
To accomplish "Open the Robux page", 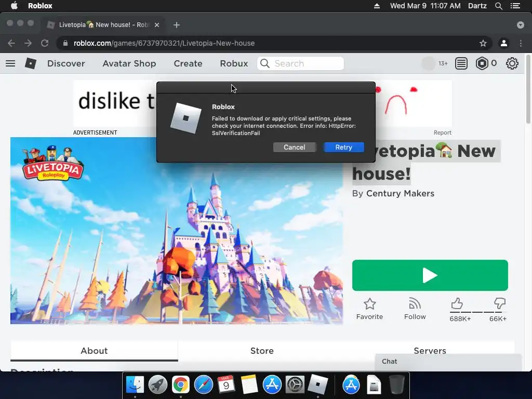I will pyautogui.click(x=234, y=63).
